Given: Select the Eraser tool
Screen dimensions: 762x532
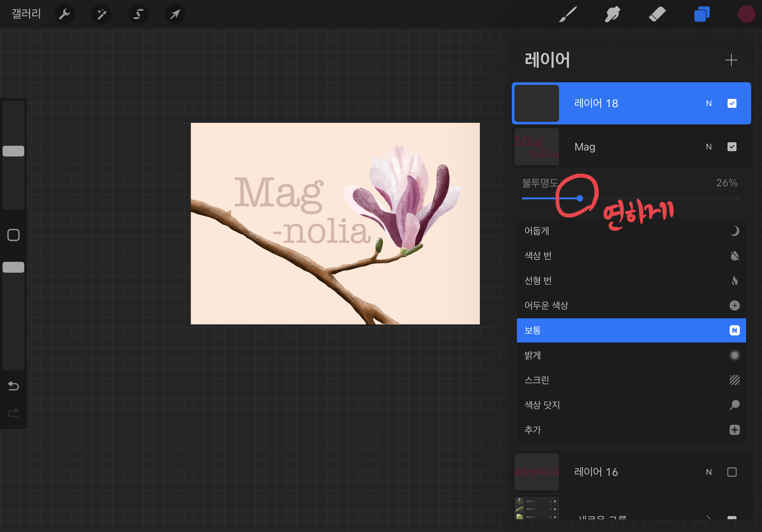Looking at the screenshot, I should (657, 14).
